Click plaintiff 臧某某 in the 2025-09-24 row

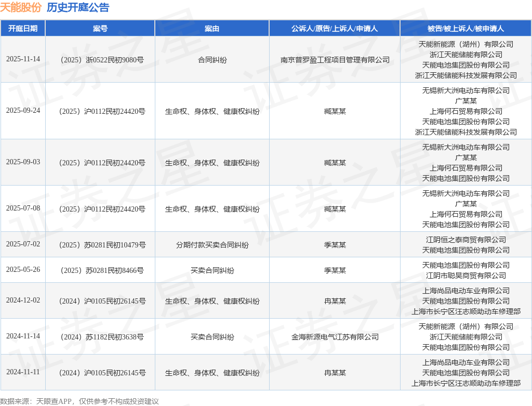(335, 111)
